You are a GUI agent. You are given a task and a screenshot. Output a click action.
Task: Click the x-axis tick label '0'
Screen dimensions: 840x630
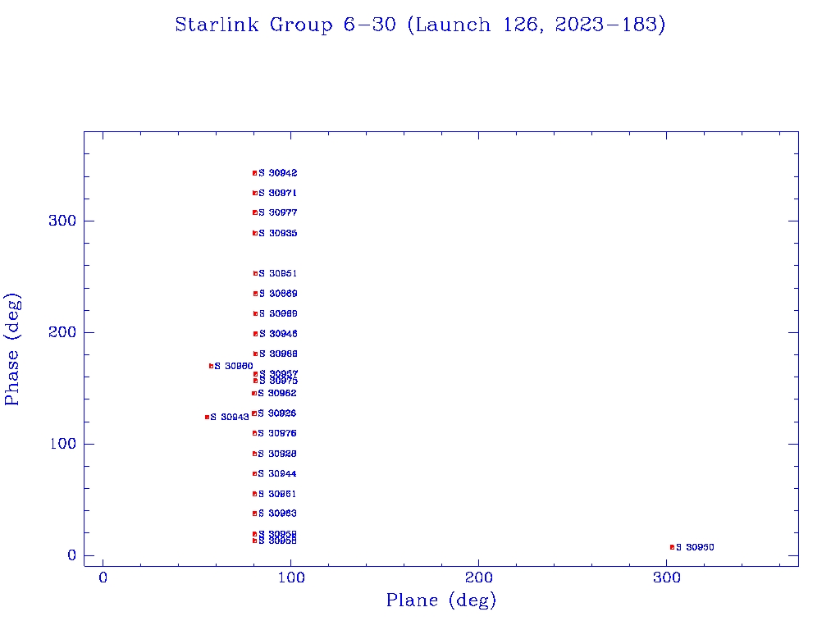pos(103,577)
